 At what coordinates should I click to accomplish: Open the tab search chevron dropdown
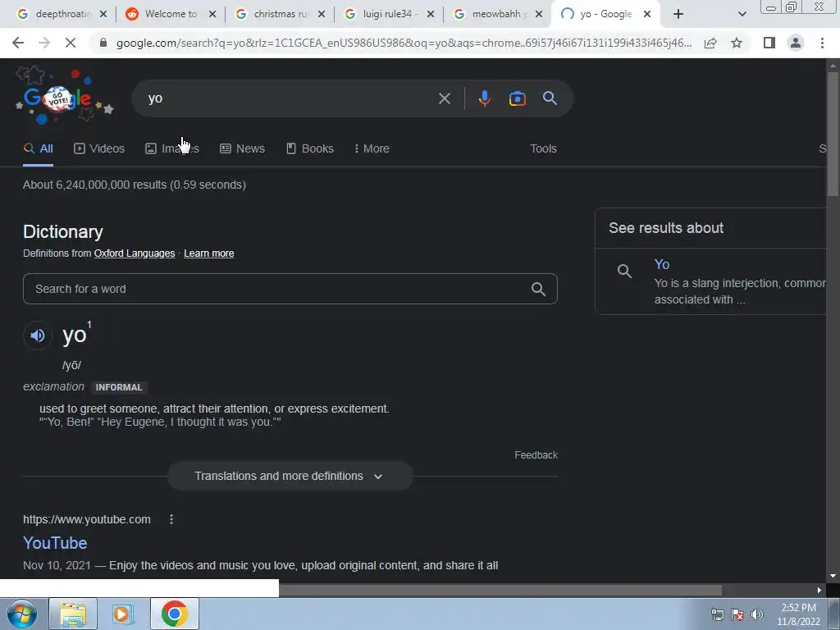click(x=742, y=14)
